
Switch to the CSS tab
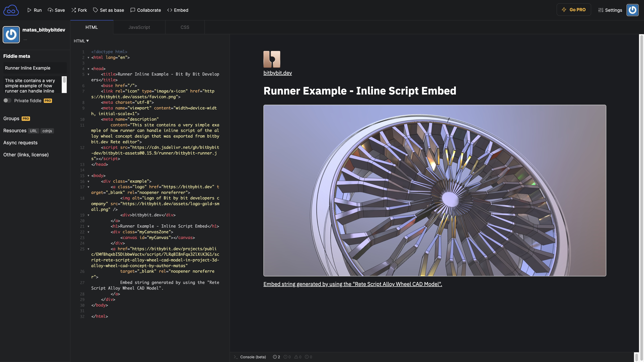(185, 27)
